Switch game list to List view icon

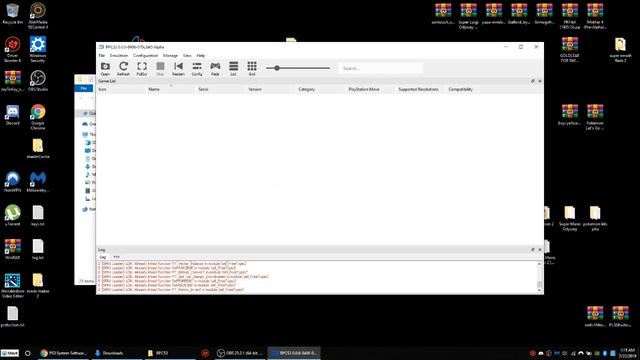[x=233, y=69]
